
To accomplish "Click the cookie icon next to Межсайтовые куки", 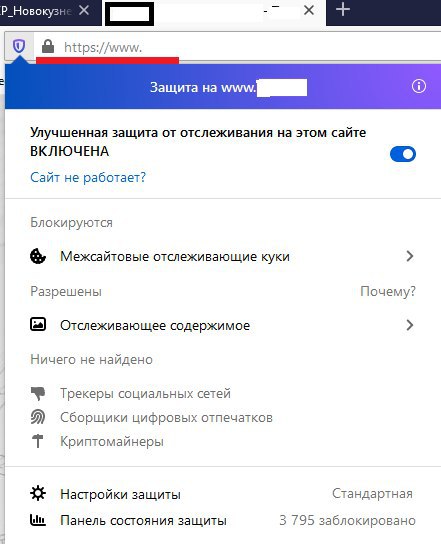I will [x=38, y=256].
